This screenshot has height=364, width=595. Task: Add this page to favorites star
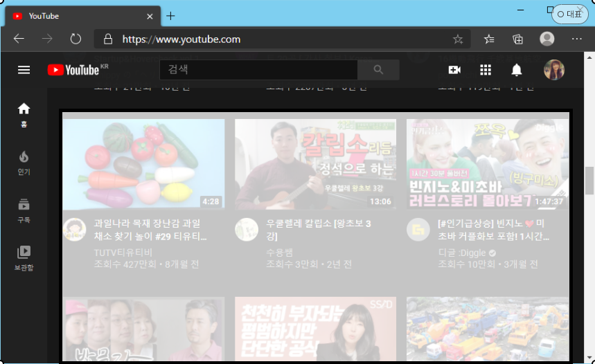point(458,39)
